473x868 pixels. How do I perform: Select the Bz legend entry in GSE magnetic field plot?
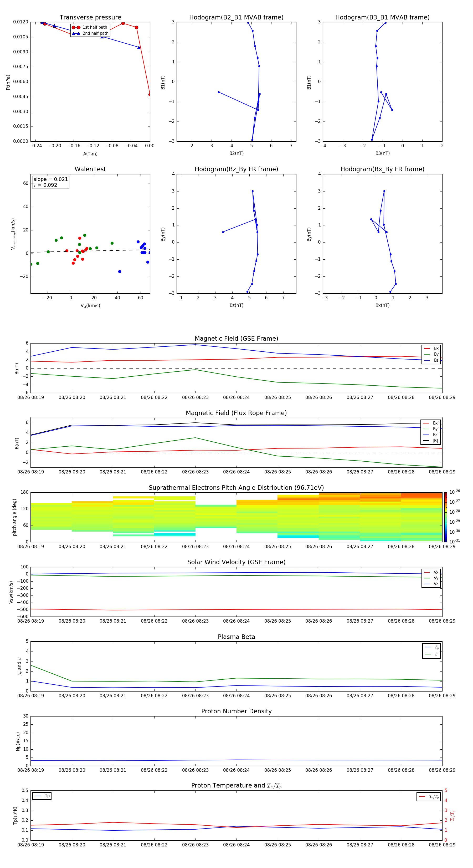pos(431,360)
